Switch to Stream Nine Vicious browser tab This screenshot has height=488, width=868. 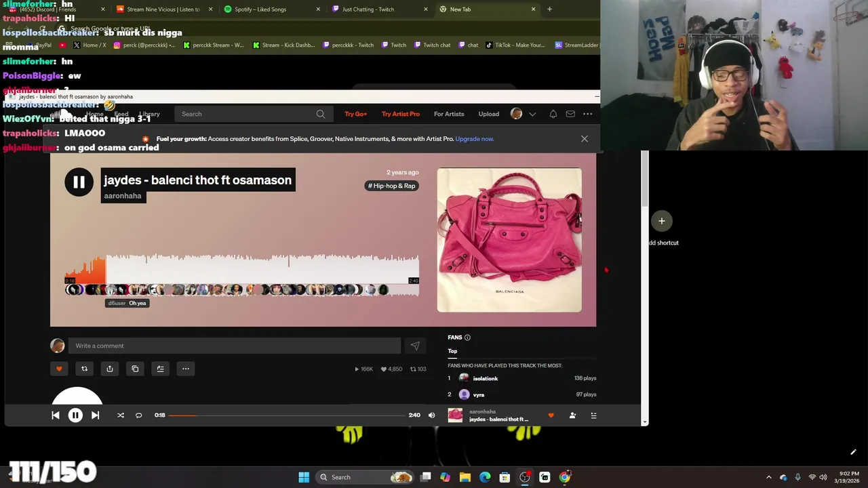164,9
